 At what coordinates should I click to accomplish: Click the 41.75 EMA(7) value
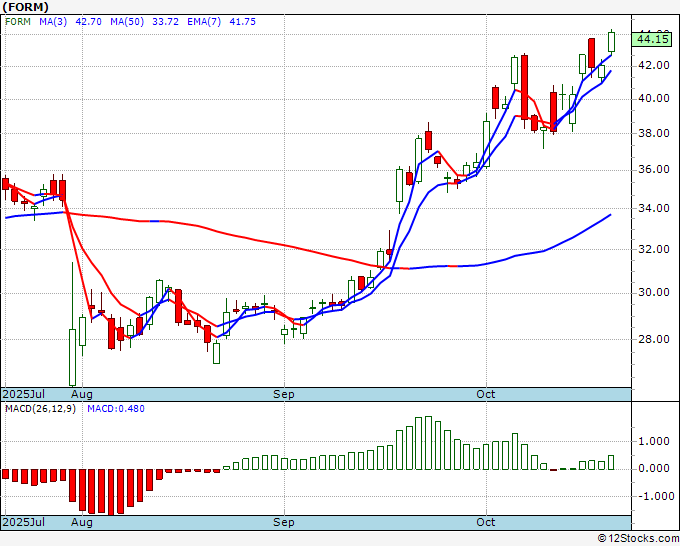[242, 22]
